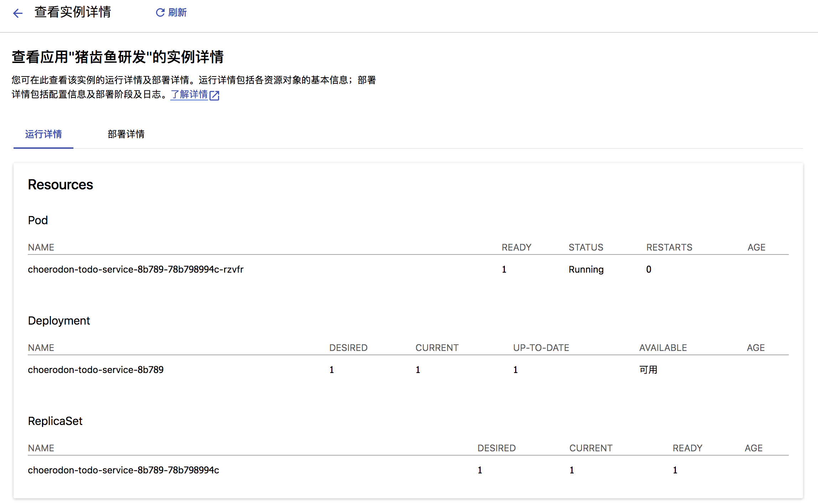Switch to the 部署详情 tab

(126, 134)
